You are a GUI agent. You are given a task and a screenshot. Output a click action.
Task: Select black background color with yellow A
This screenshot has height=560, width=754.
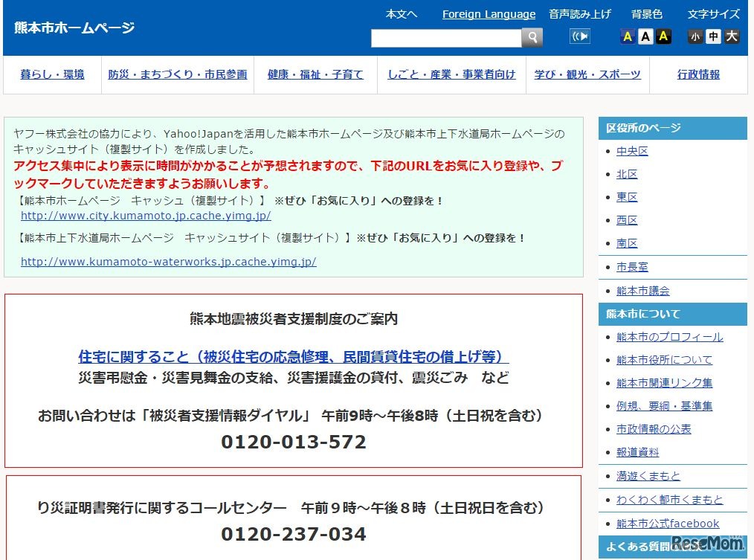click(x=663, y=36)
